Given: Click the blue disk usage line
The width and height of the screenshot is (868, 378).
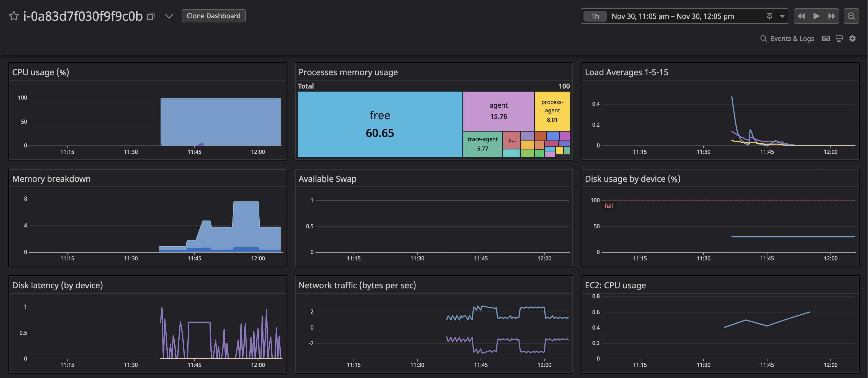Looking at the screenshot, I should click(x=793, y=237).
